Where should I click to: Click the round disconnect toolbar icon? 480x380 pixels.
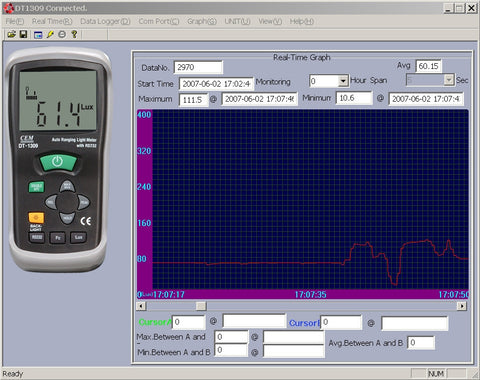(62, 34)
